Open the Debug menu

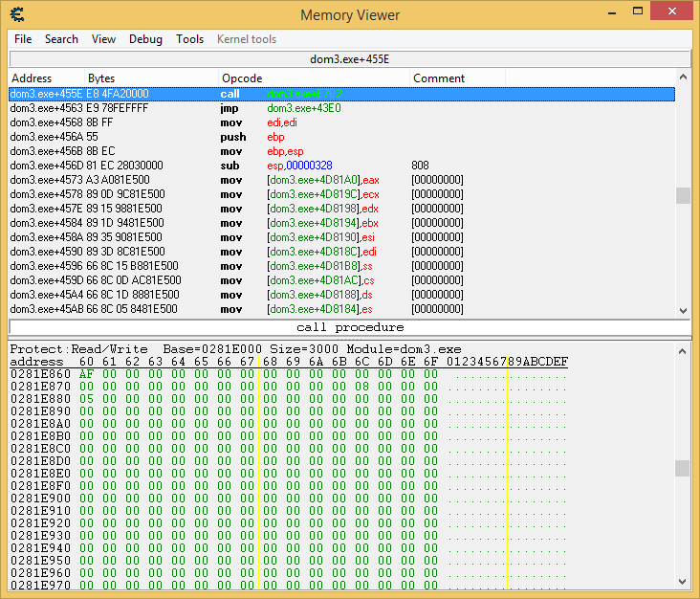tap(145, 39)
